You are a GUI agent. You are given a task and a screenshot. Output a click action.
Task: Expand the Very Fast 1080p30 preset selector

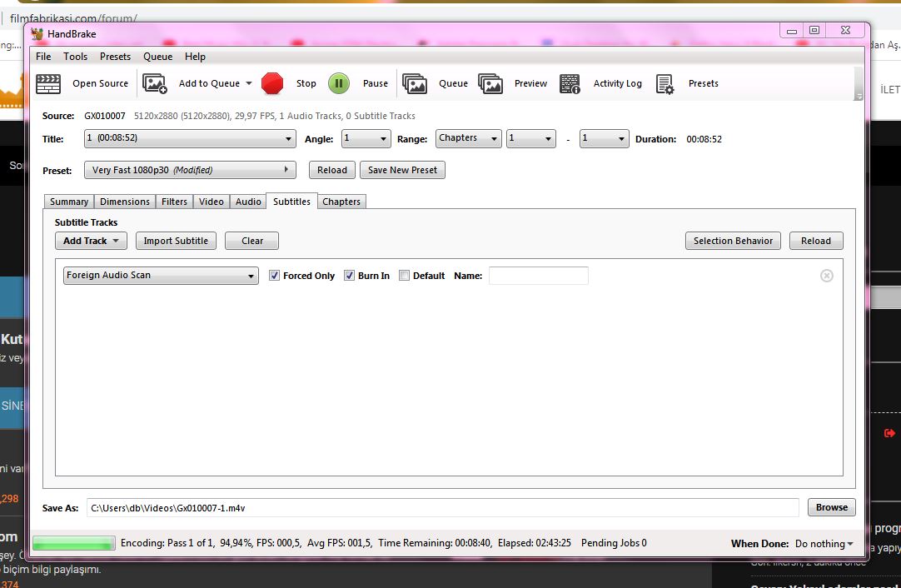pyautogui.click(x=190, y=170)
